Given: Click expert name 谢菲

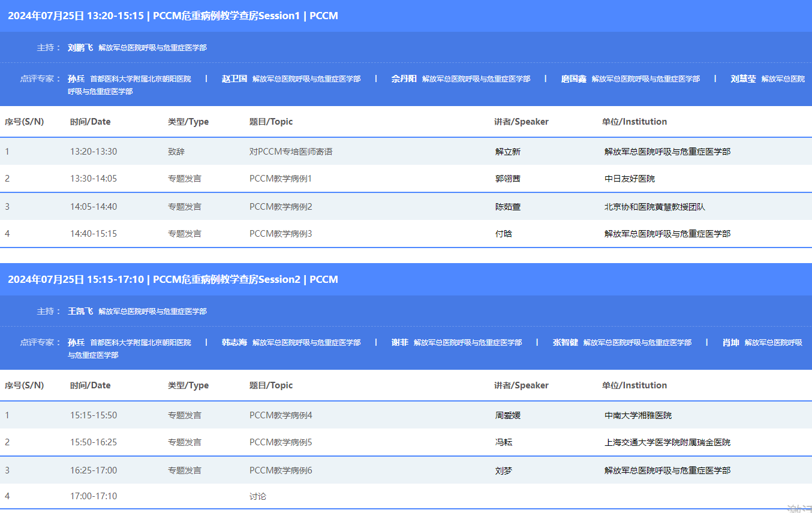Looking at the screenshot, I should point(400,342).
